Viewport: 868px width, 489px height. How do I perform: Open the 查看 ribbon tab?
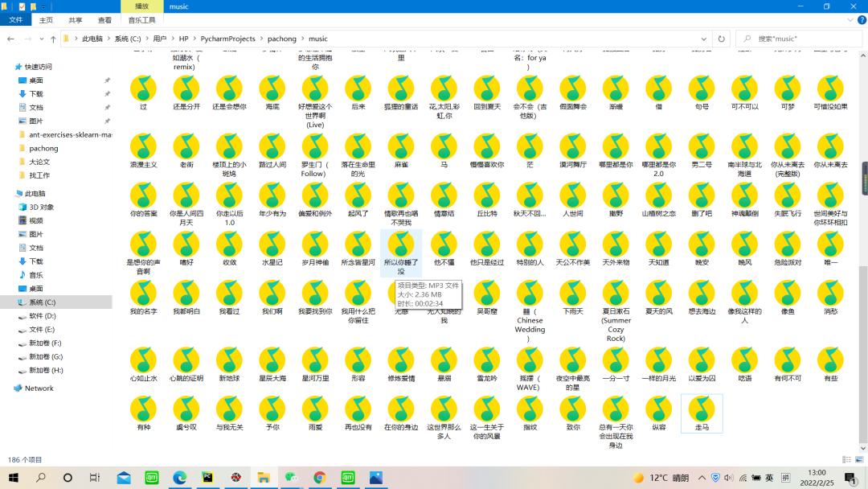pyautogui.click(x=104, y=20)
